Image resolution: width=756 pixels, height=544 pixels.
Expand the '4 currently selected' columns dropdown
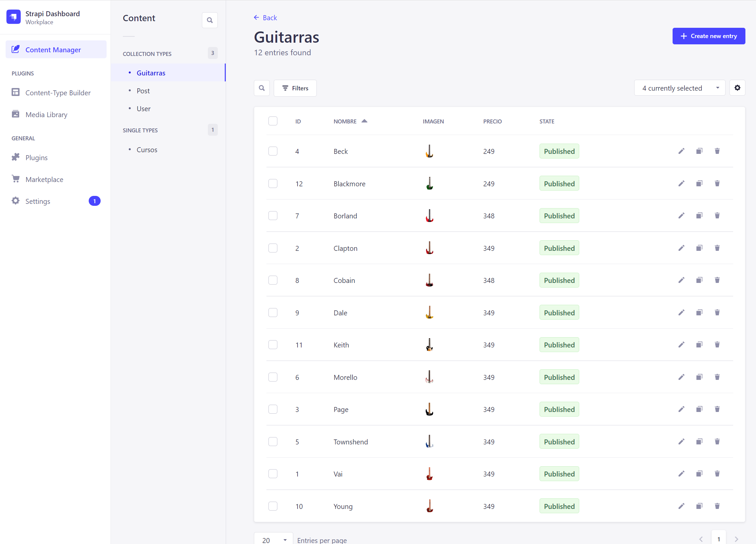(x=679, y=88)
